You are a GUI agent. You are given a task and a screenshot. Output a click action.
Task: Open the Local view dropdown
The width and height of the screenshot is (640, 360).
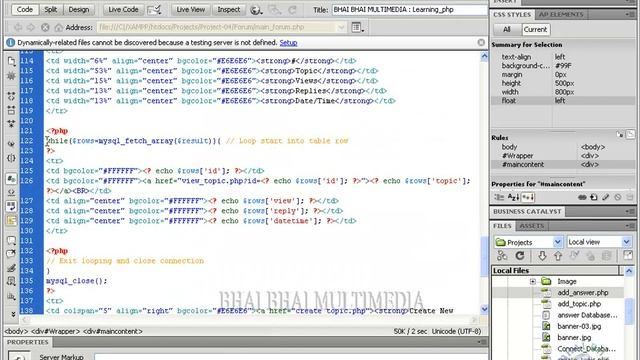[627, 242]
